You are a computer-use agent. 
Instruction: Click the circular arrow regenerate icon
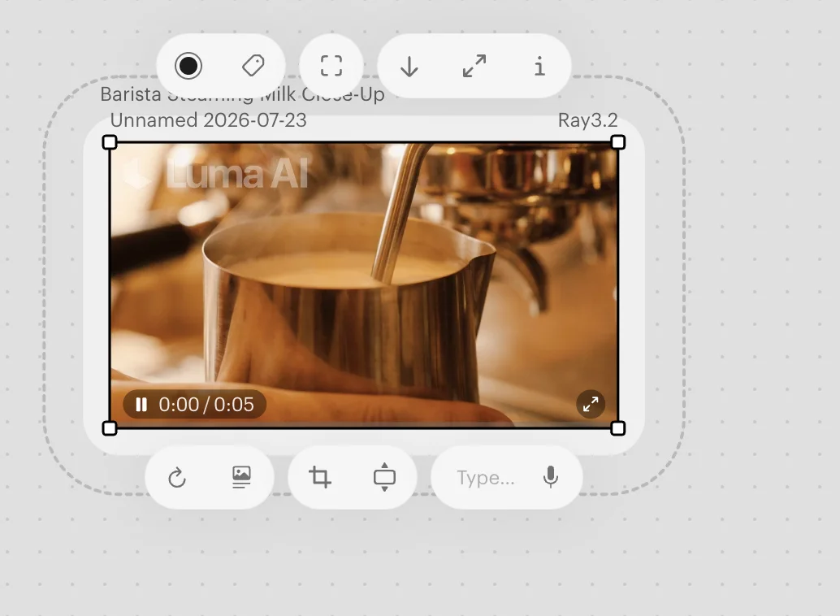[x=177, y=477]
